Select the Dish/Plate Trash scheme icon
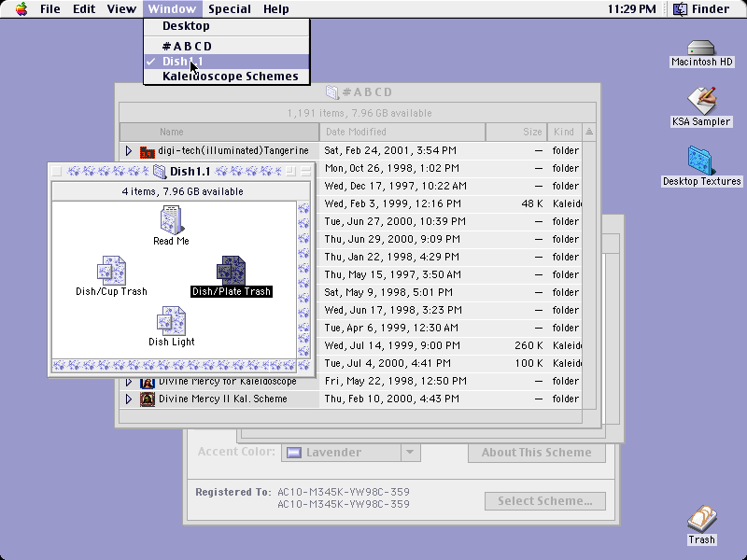This screenshot has height=560, width=747. pos(231,270)
